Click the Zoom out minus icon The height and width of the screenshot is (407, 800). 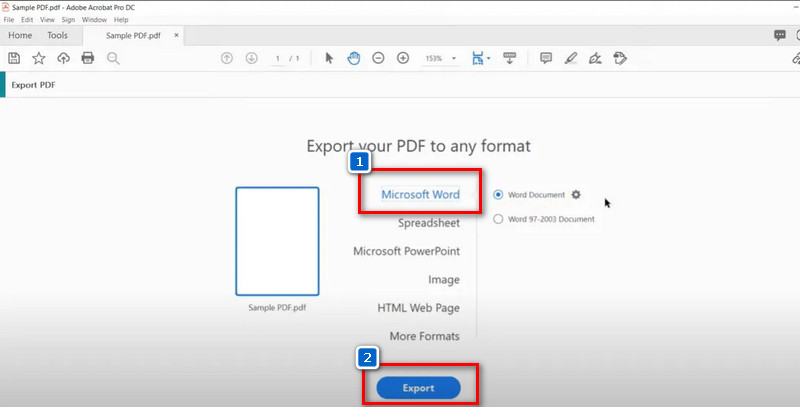(378, 58)
